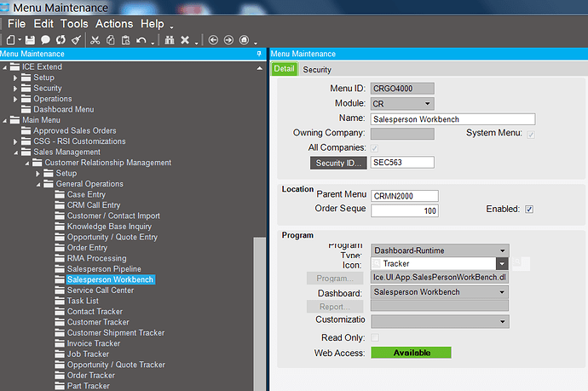Click the Cut scissors icon
This screenshot has width=588, height=391.
tap(95, 40)
